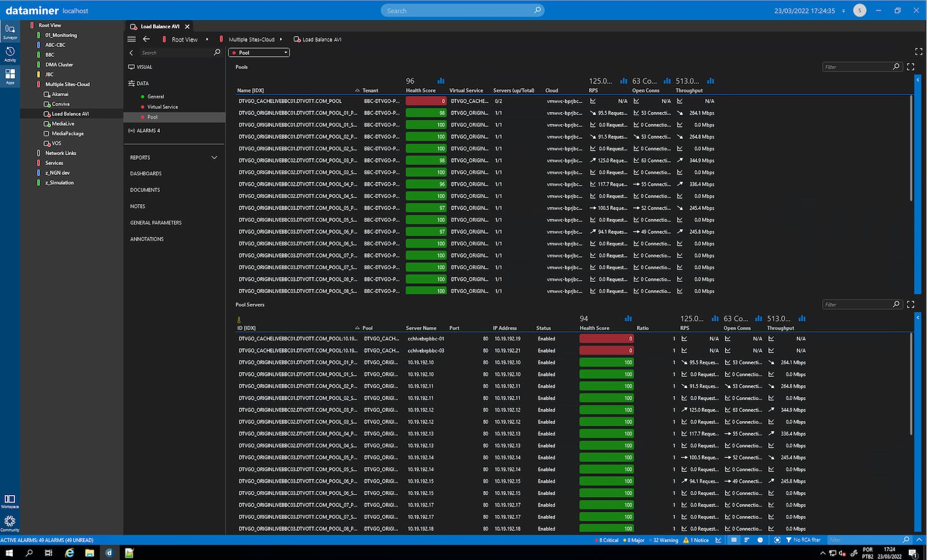Sort Pool Servers by Server Name header

pyautogui.click(x=421, y=328)
